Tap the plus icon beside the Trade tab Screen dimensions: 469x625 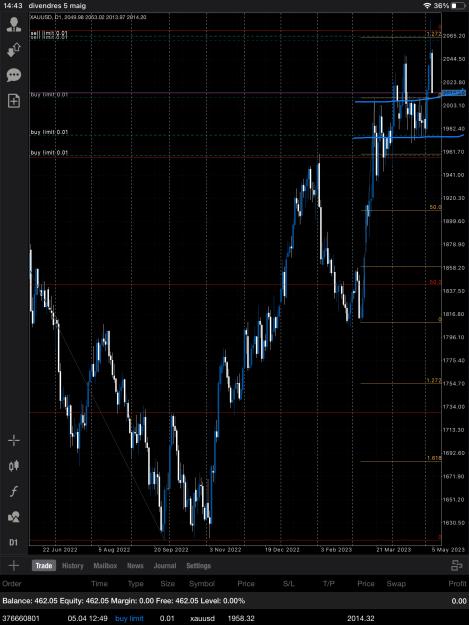[x=14, y=565]
